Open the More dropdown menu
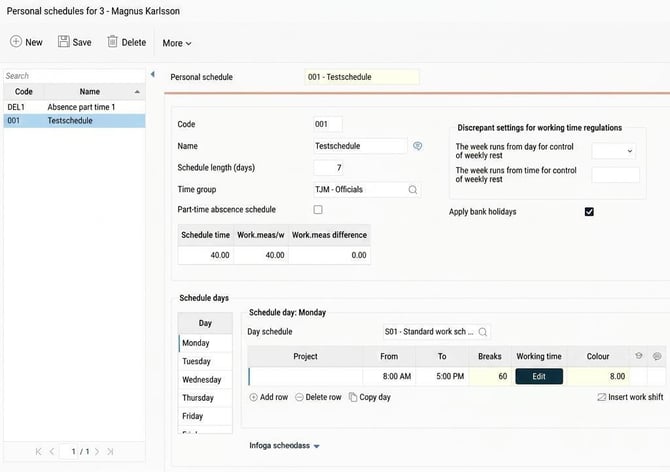Image resolution: width=670 pixels, height=472 pixels. (177, 43)
